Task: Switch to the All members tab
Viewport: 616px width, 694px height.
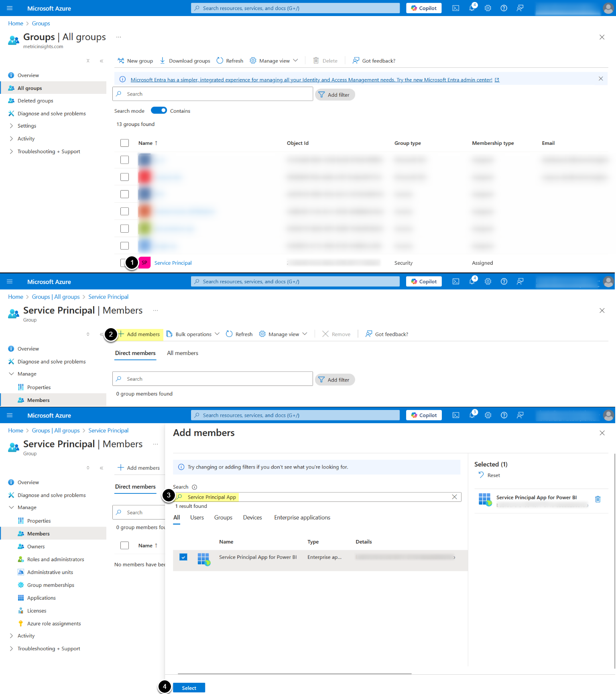Action: coord(183,353)
